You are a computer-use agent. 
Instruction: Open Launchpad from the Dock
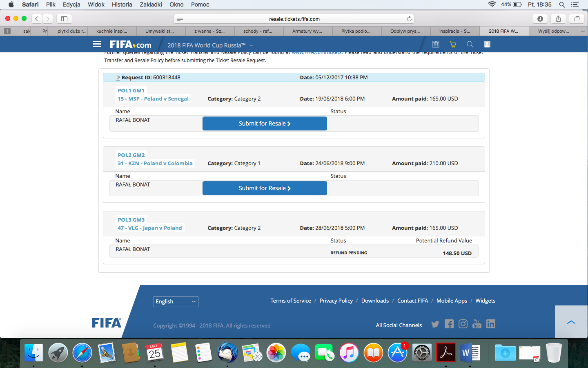pos(58,352)
